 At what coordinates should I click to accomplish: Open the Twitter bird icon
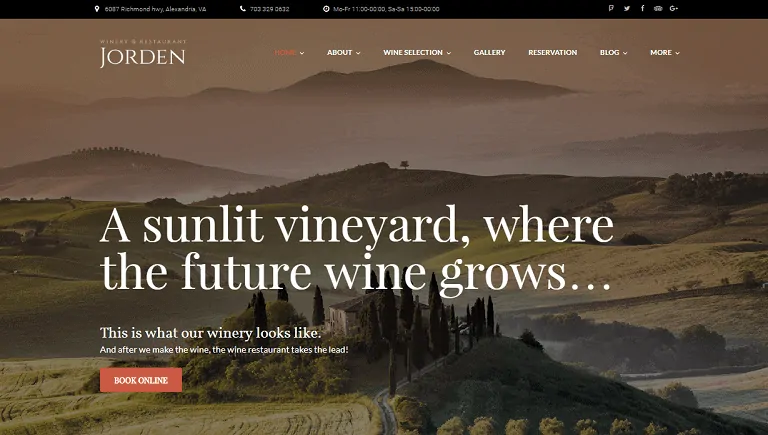(x=627, y=8)
